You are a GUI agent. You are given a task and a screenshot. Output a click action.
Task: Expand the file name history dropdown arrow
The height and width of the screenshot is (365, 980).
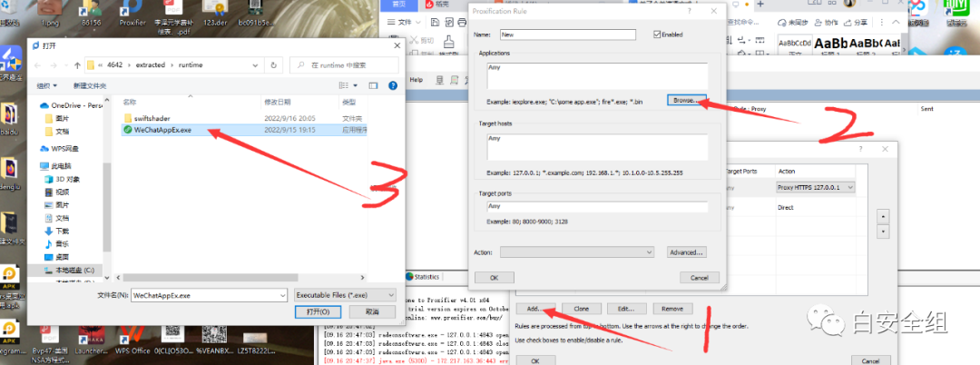(x=283, y=294)
